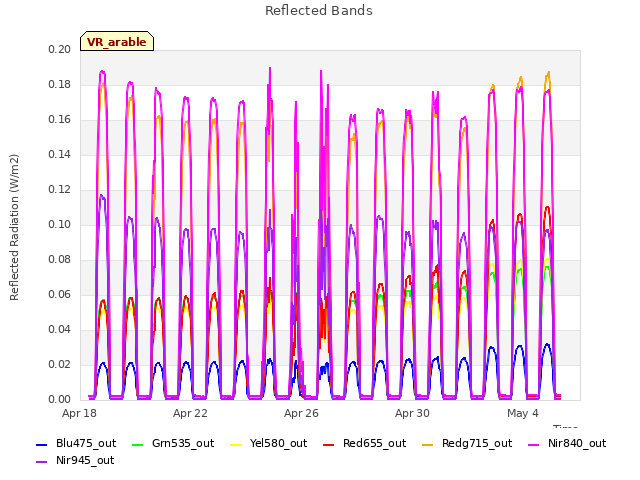Click the 0.14 y-axis tick label
The image size is (640, 480).
(60, 154)
